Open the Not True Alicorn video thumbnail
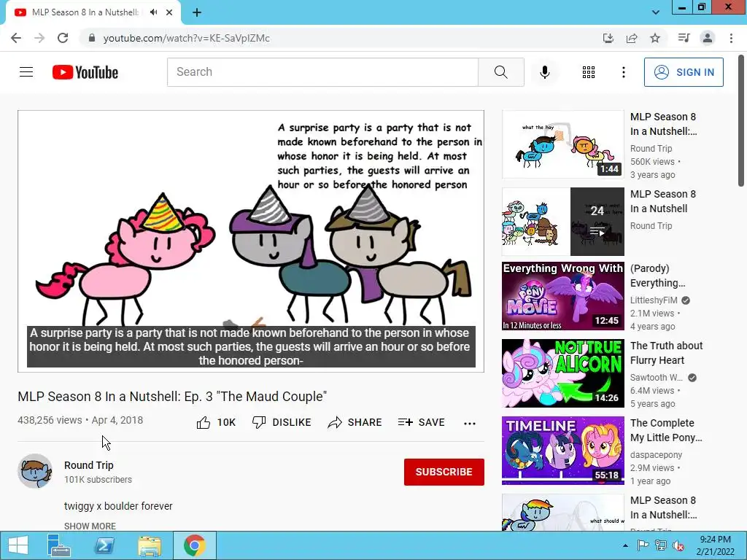This screenshot has height=560, width=747. (x=562, y=373)
